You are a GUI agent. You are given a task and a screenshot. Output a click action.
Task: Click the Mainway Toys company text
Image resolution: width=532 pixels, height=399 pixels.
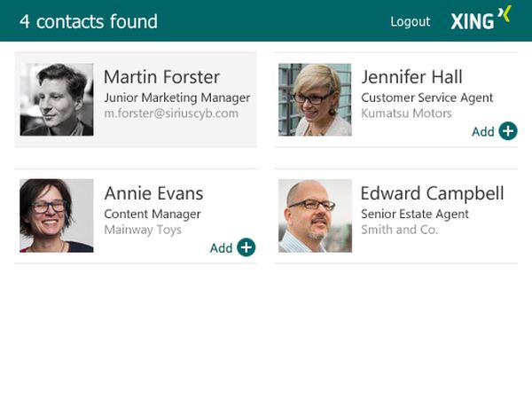click(x=143, y=230)
